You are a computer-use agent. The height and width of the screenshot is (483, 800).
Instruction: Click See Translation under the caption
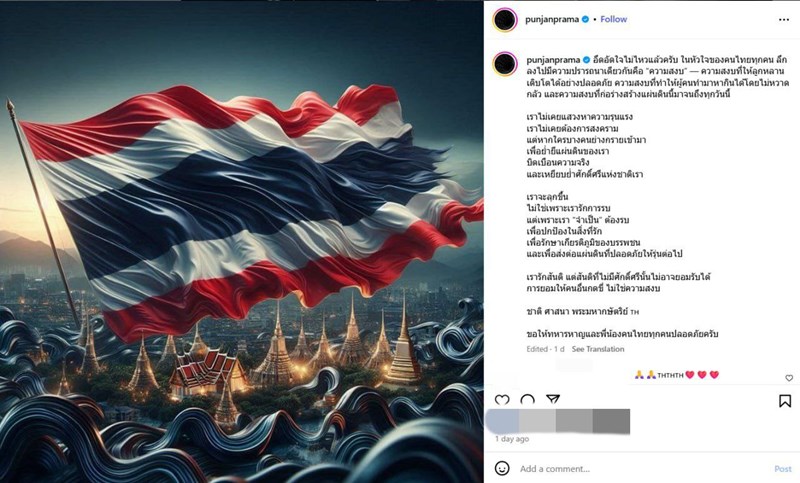[598, 349]
